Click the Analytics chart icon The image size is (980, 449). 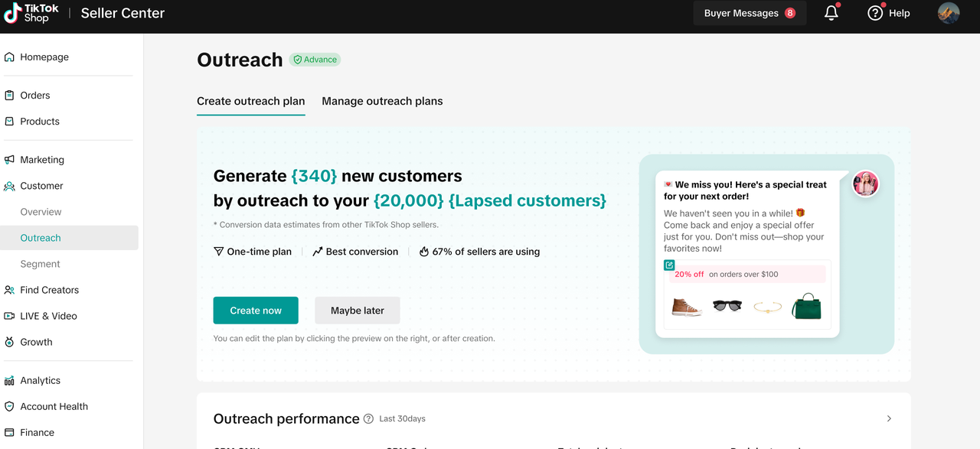[x=9, y=380]
